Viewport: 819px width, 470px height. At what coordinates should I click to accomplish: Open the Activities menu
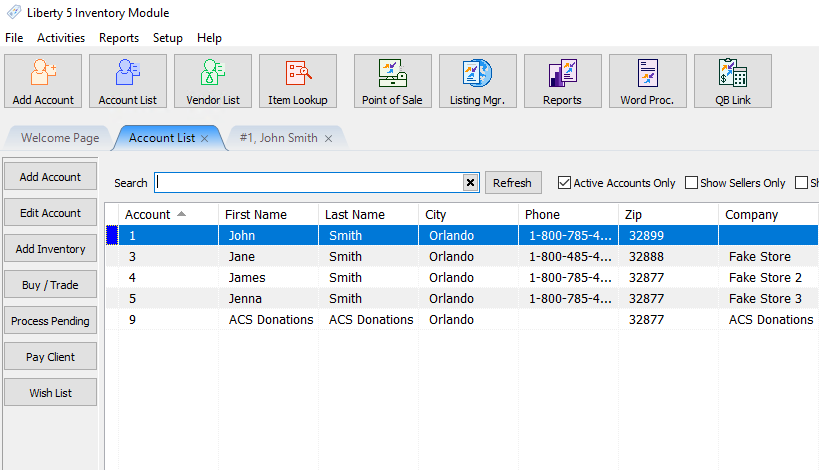tap(61, 38)
